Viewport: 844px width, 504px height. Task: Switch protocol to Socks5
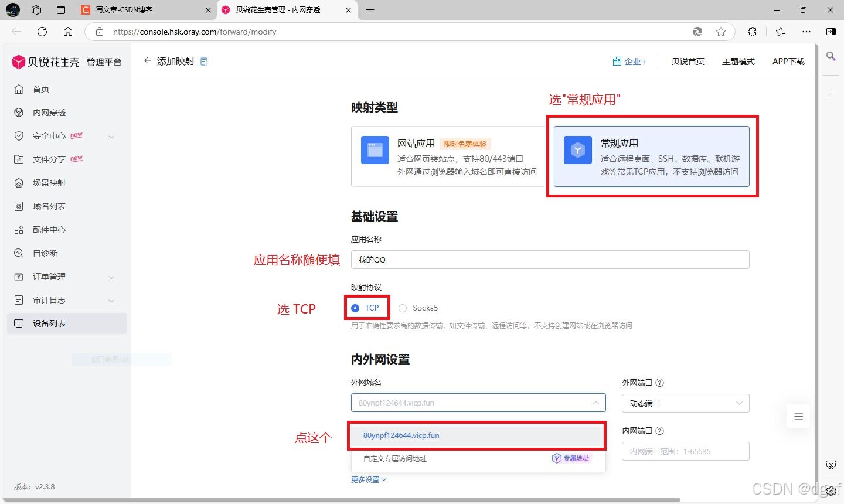(418, 308)
